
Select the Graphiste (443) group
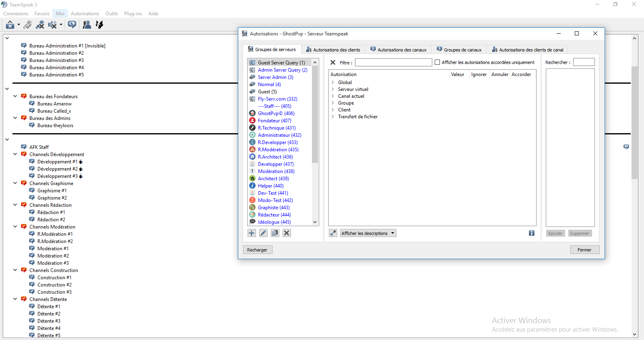coord(274,208)
